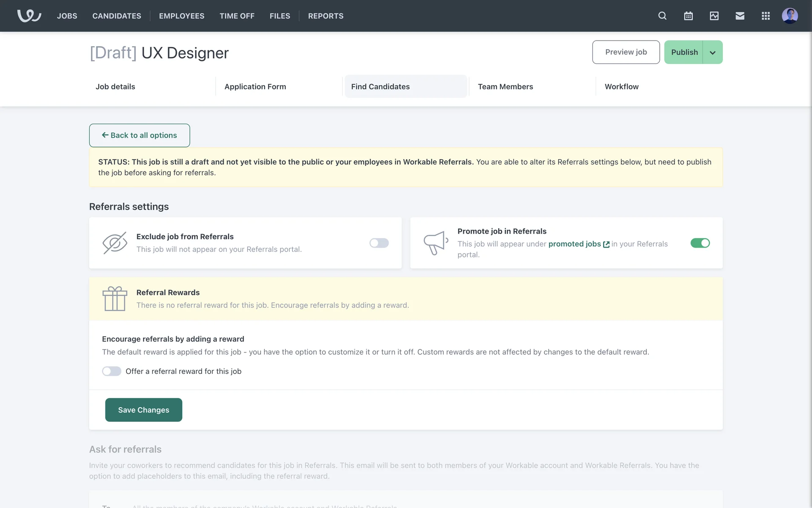The height and width of the screenshot is (508, 812).
Task: Click the gift box rewards icon
Action: [x=115, y=298]
